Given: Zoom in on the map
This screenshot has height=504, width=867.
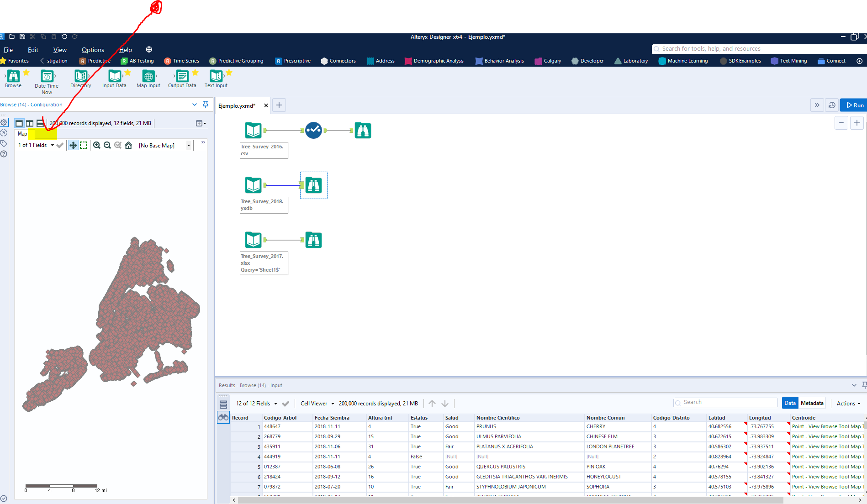Looking at the screenshot, I should pyautogui.click(x=97, y=145).
